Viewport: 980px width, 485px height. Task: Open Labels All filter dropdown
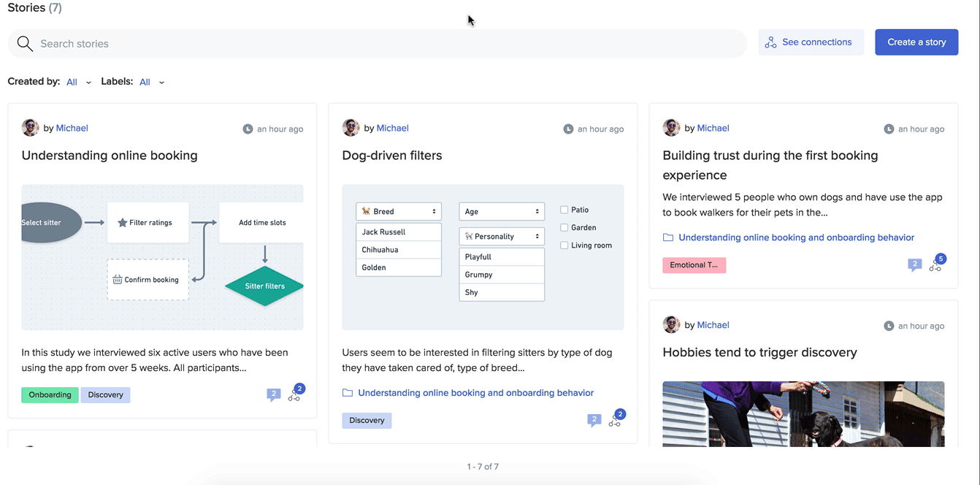[152, 83]
